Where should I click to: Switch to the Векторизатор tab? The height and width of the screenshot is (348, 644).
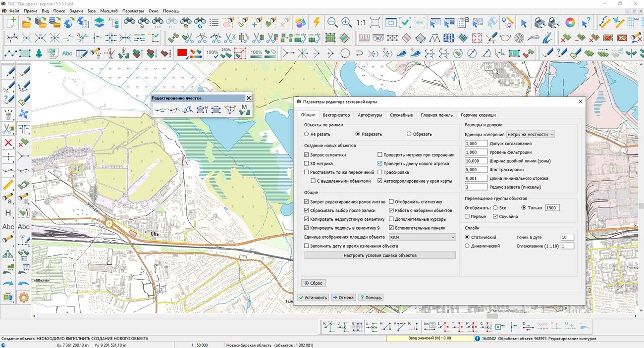click(336, 115)
